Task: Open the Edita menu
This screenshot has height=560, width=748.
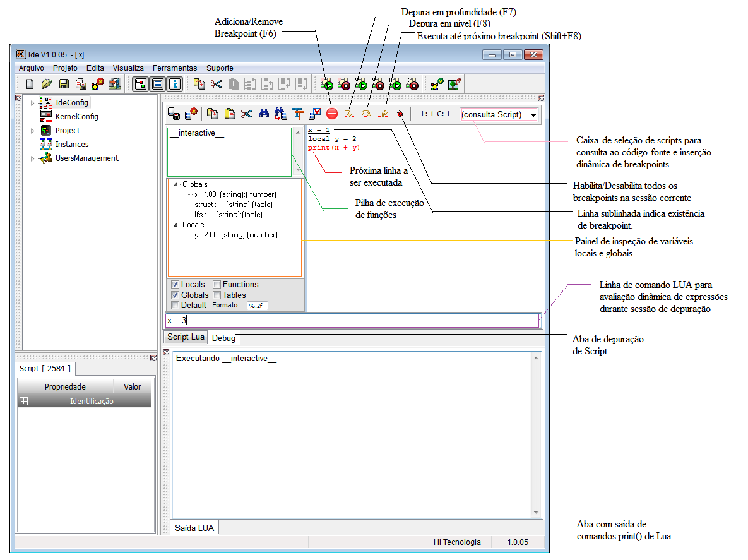Action: pos(95,68)
